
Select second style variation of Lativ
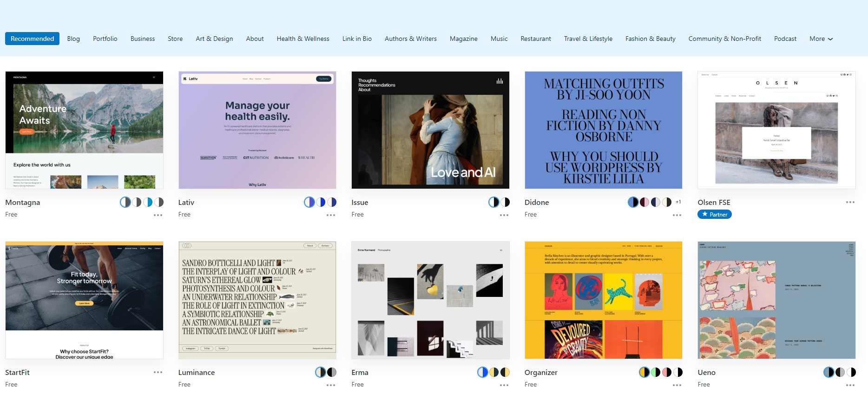click(321, 202)
